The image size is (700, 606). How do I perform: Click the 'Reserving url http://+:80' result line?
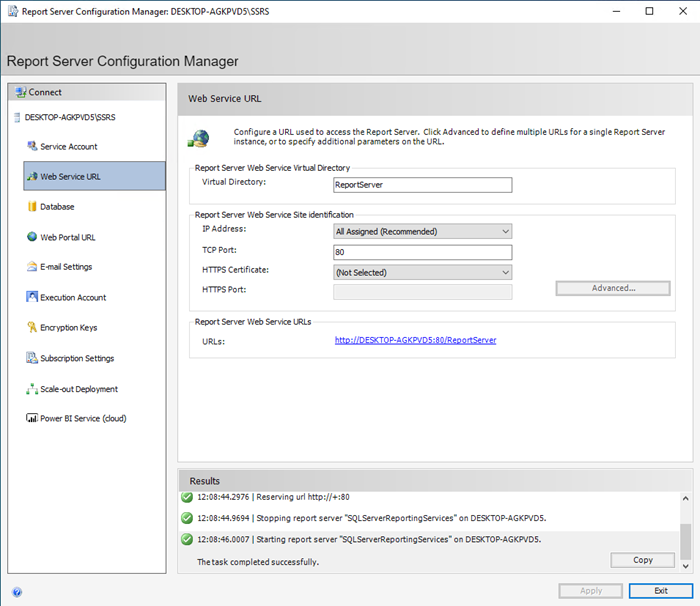point(273,497)
